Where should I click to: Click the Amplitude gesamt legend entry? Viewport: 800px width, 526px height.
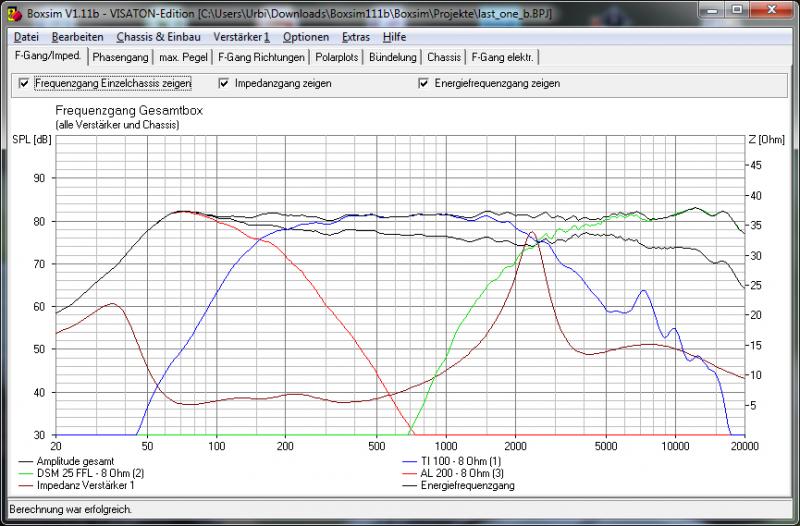[x=66, y=462]
